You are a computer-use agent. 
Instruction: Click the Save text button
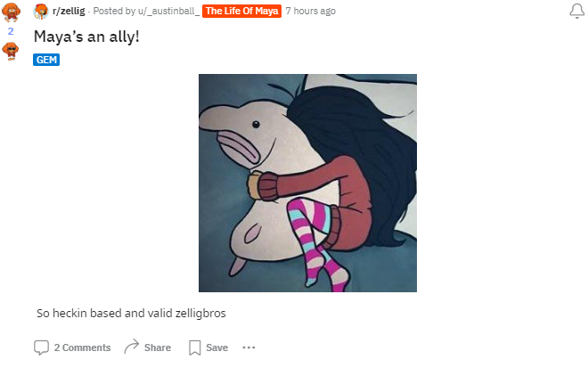tap(216, 348)
